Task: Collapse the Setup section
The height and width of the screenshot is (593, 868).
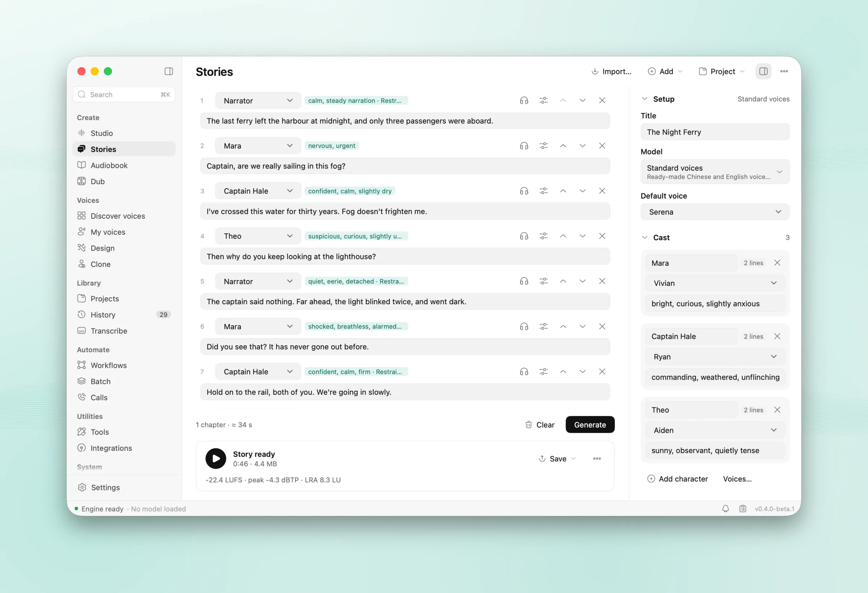Action: 644,99
